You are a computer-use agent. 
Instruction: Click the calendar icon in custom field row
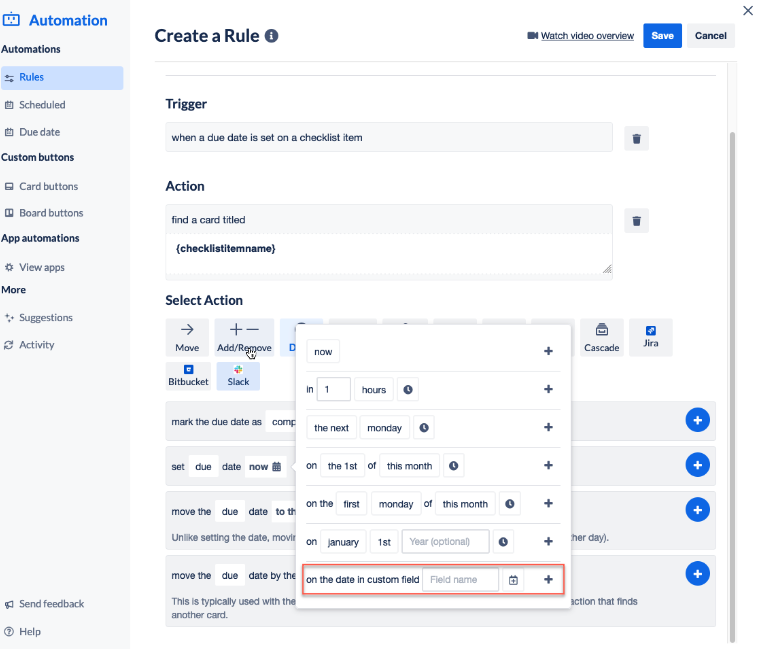513,580
